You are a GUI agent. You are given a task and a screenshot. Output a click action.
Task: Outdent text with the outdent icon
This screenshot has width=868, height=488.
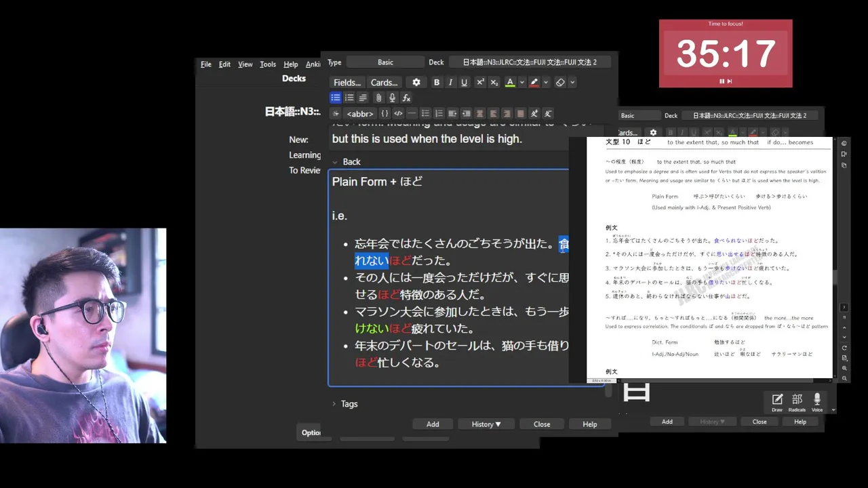[x=467, y=114]
